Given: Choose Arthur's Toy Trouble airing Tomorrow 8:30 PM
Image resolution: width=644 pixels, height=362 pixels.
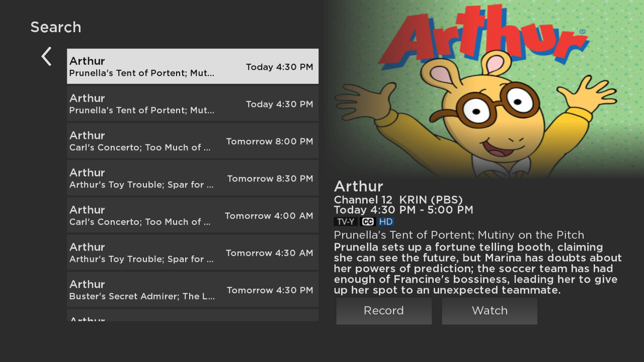Looking at the screenshot, I should point(192,178).
